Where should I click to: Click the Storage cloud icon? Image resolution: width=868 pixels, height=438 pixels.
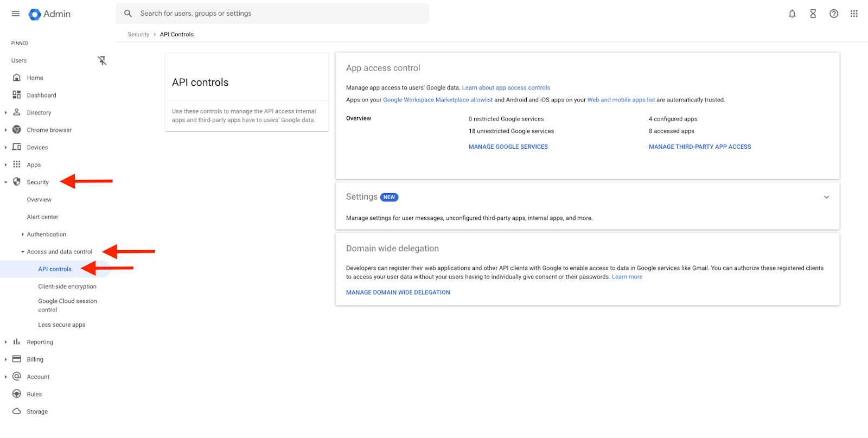17,411
